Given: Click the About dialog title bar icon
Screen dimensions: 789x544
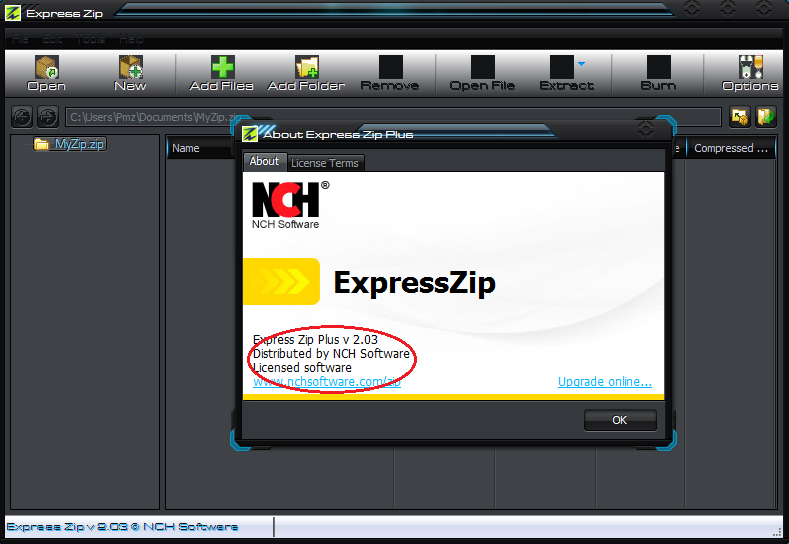Looking at the screenshot, I should point(250,134).
